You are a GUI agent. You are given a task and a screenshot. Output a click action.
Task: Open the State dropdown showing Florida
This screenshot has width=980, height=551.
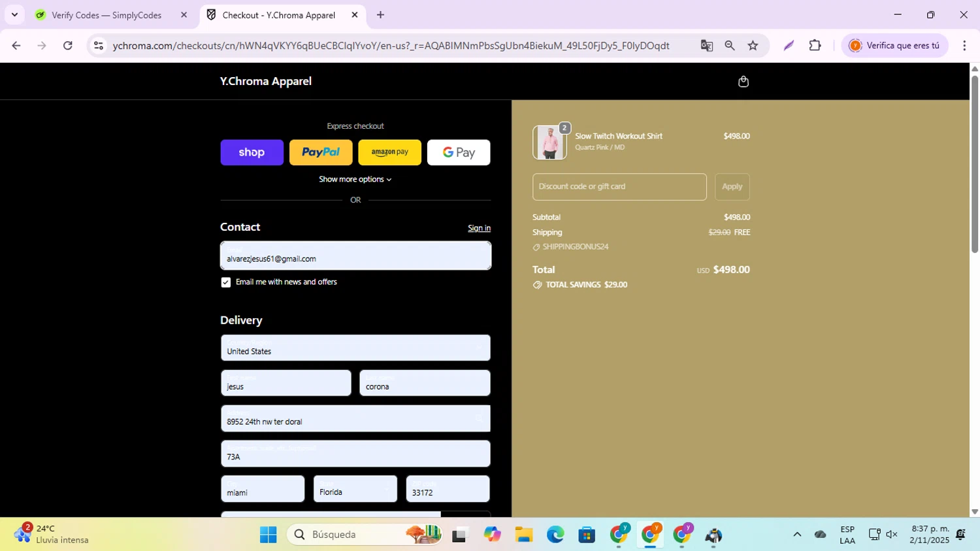[355, 489]
